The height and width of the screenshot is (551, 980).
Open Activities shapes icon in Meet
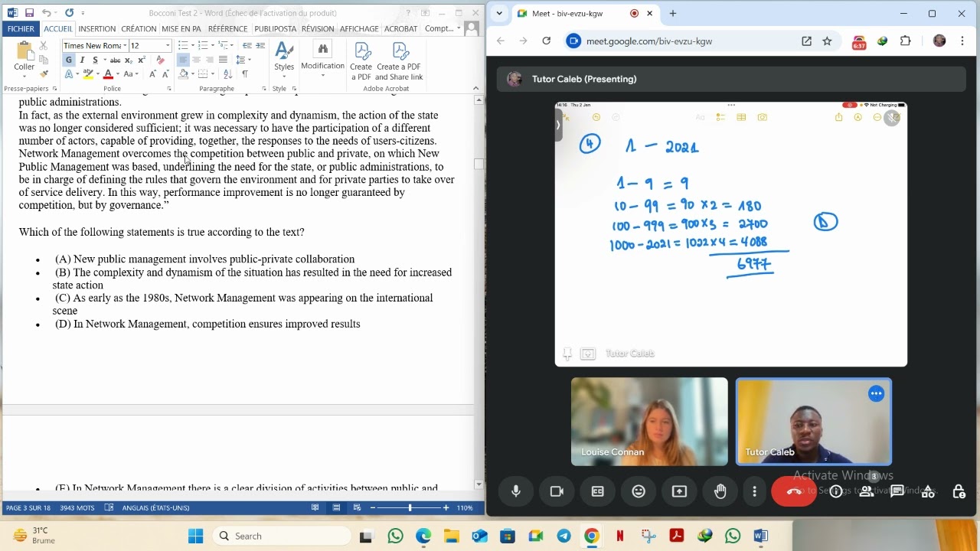(928, 491)
